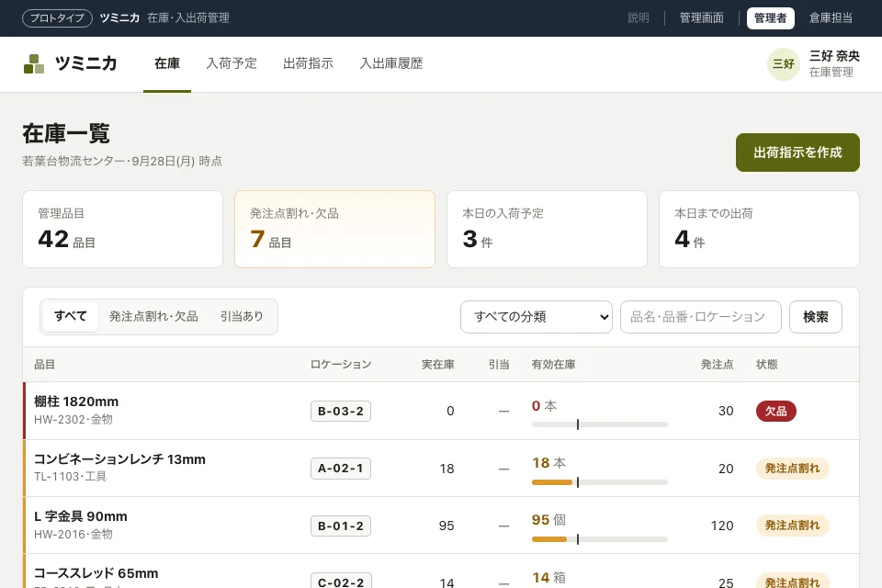Click the 発注点割れ·欠品 summary card
882x588 pixels.
click(x=334, y=229)
